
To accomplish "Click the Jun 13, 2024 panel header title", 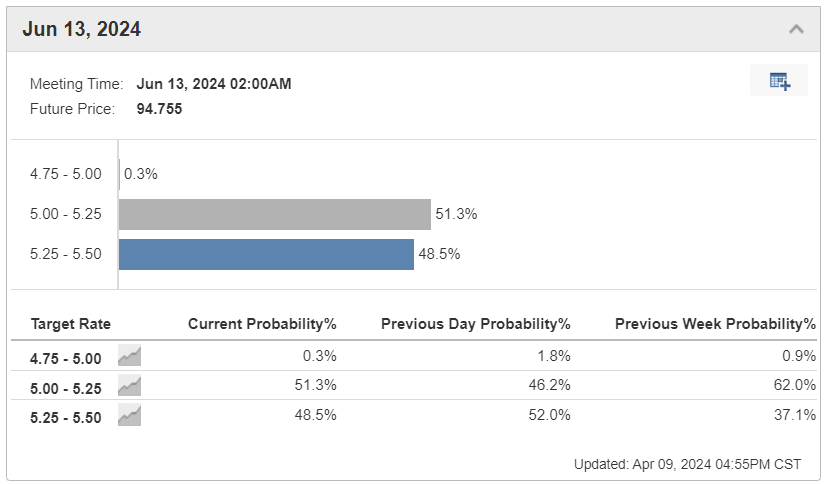I will click(82, 29).
